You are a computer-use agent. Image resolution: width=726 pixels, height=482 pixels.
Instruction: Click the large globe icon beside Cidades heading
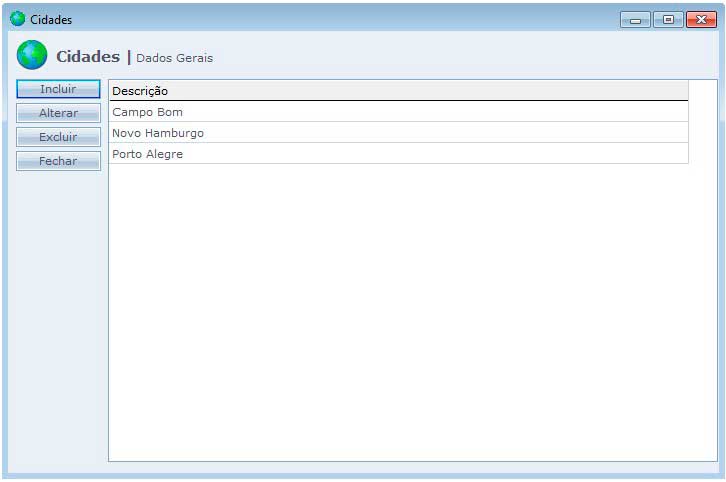click(x=32, y=55)
